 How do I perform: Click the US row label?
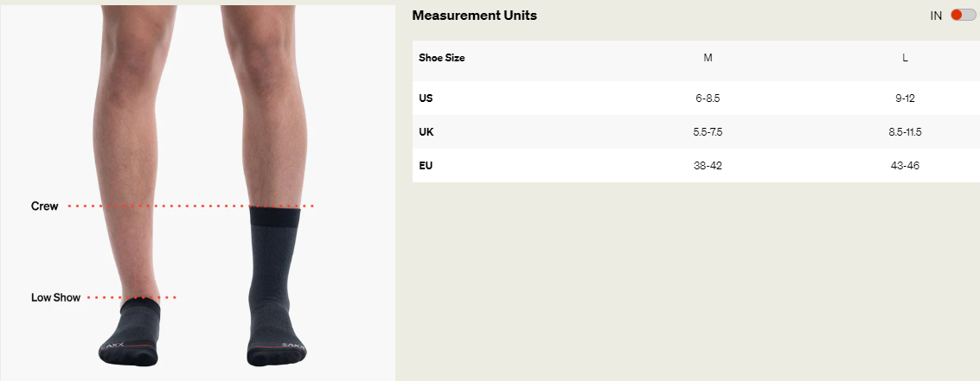pos(426,98)
